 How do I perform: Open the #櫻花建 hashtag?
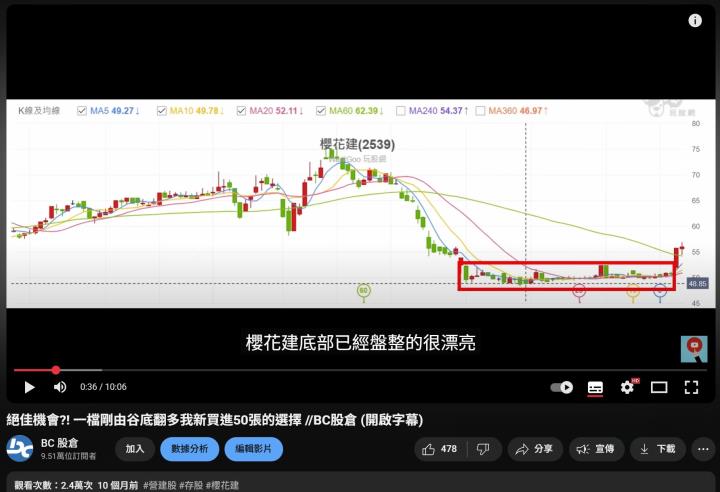click(x=222, y=485)
